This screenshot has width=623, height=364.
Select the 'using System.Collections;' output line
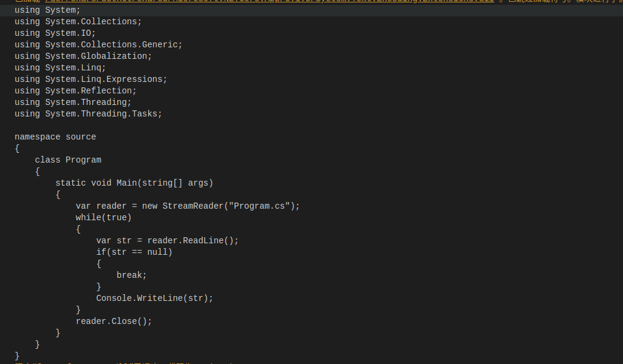pos(78,21)
